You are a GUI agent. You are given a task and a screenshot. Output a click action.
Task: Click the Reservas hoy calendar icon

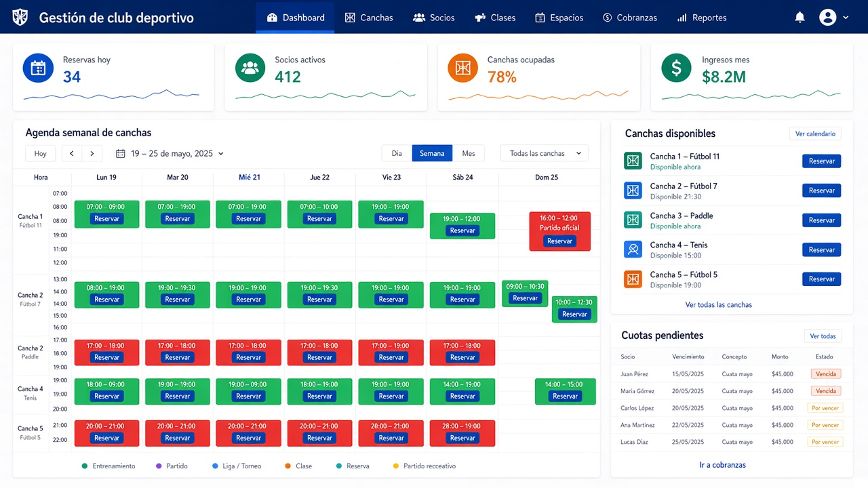pyautogui.click(x=38, y=68)
